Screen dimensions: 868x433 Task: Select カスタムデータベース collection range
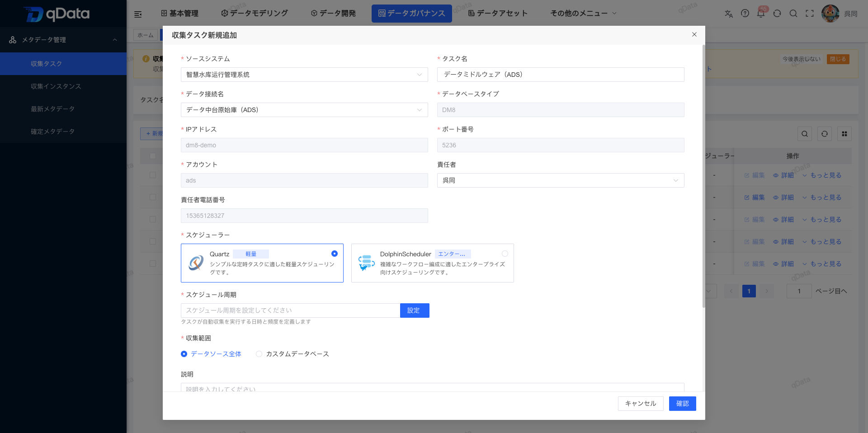(x=292, y=354)
